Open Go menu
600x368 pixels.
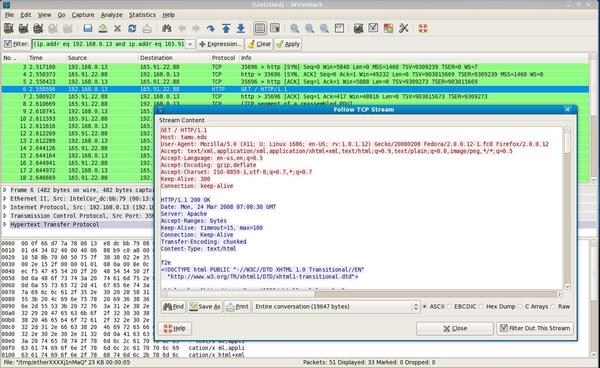(61, 15)
